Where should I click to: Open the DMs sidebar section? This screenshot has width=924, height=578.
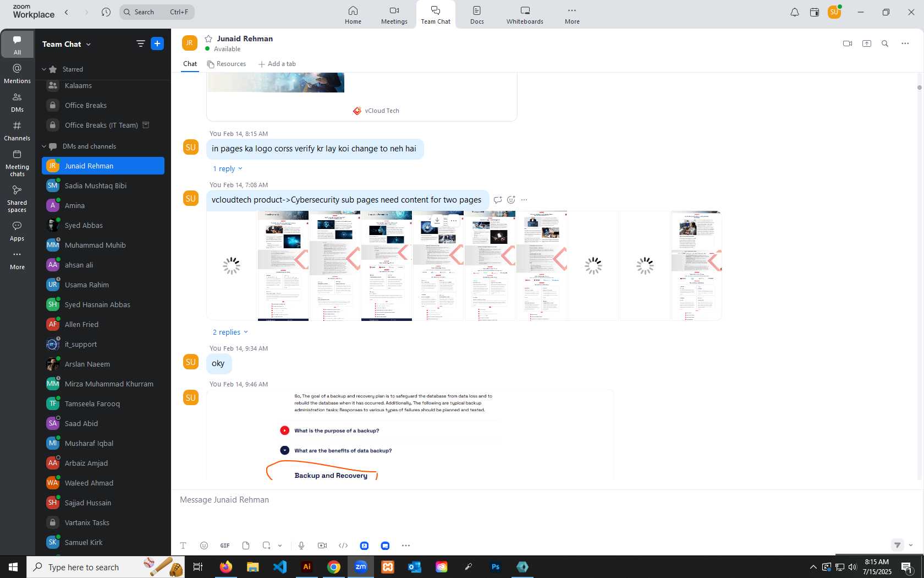coord(17,102)
